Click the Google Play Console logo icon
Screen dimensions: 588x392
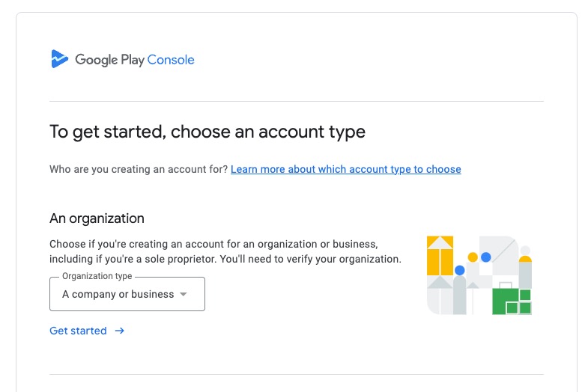pos(59,59)
